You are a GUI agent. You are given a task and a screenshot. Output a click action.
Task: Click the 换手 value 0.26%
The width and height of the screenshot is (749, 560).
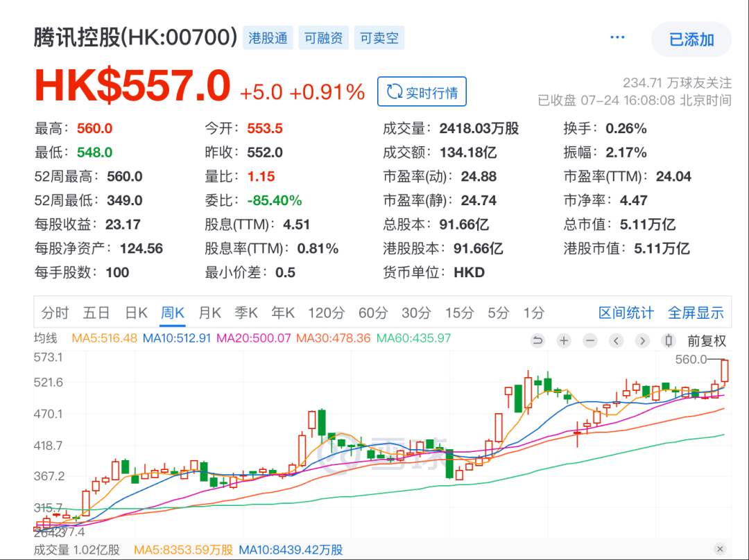coord(626,128)
